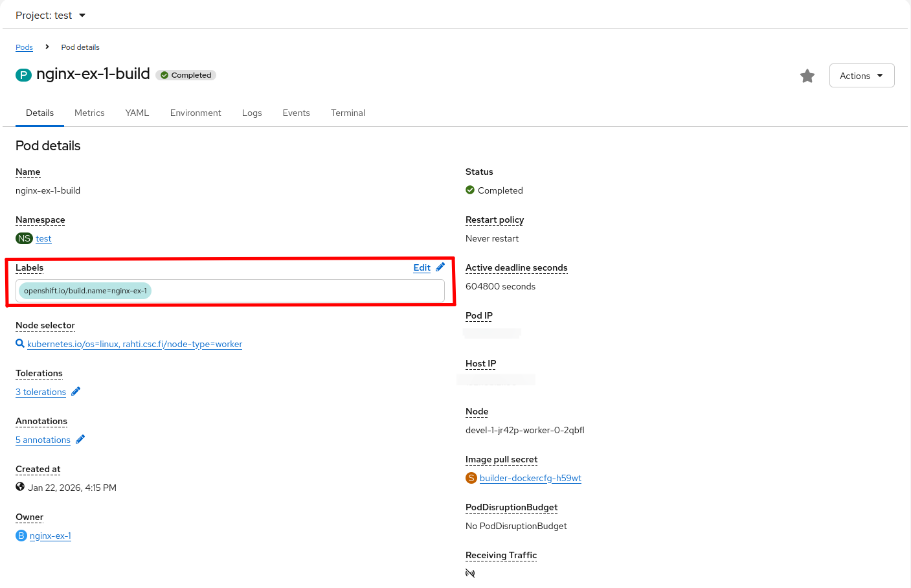Expand the Project: test selector
This screenshot has height=588, width=911.
point(51,16)
